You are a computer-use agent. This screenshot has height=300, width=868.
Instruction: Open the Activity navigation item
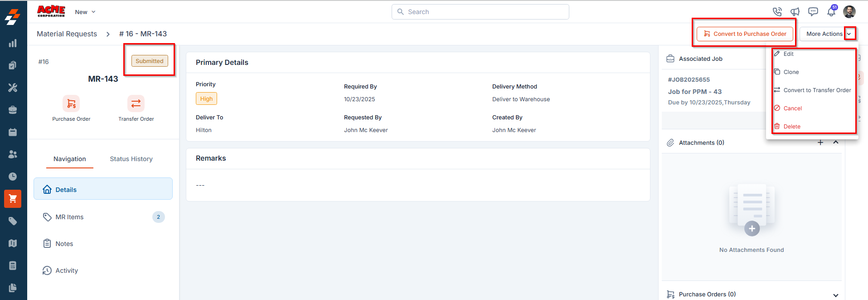coord(103,270)
